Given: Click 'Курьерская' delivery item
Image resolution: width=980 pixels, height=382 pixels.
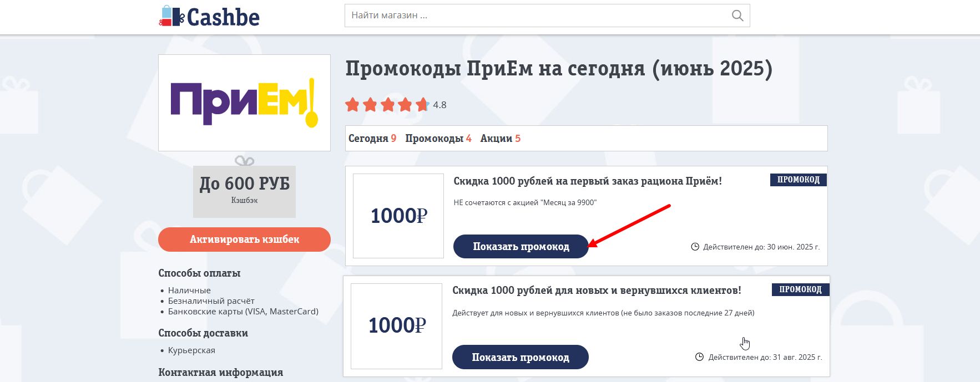Looking at the screenshot, I should (x=191, y=350).
